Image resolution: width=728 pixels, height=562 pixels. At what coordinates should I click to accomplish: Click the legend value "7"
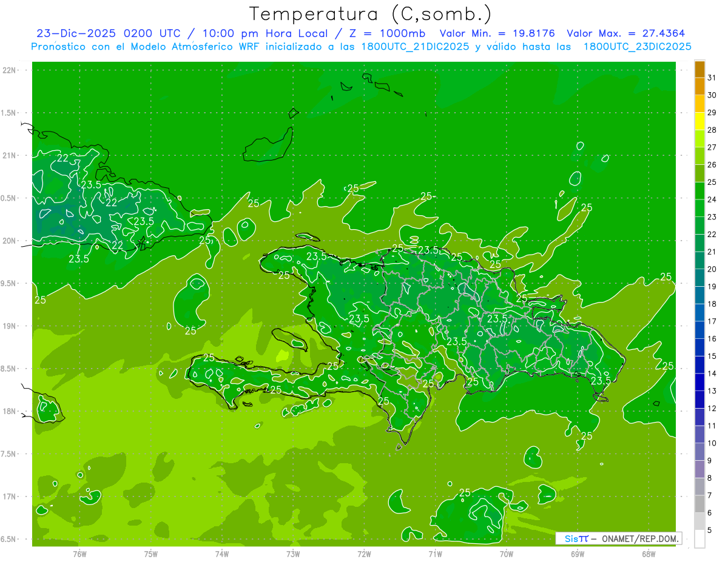(x=710, y=495)
